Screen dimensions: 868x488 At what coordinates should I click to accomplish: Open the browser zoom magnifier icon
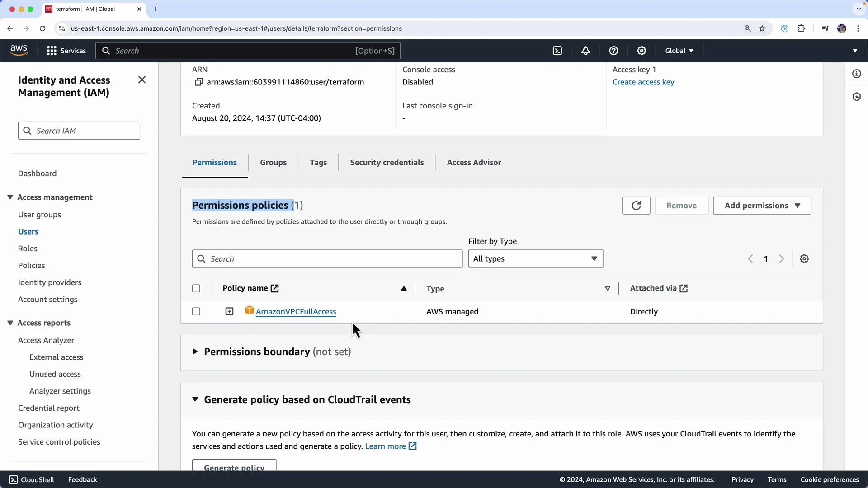pos(747,28)
